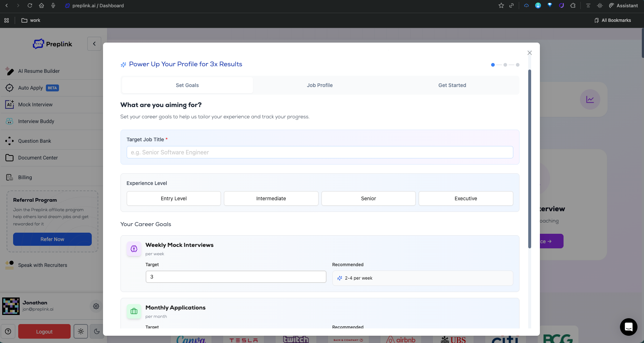Click the purple arrow button behind dialog
Image resolution: width=644 pixels, height=343 pixels.
[x=551, y=241]
